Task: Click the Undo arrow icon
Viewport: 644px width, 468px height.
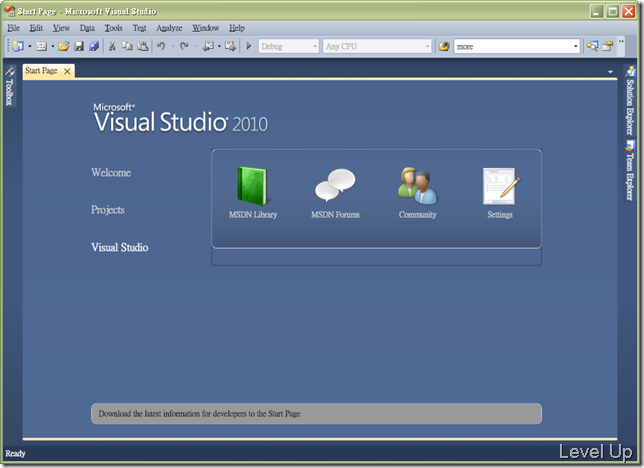Action: coord(161,46)
